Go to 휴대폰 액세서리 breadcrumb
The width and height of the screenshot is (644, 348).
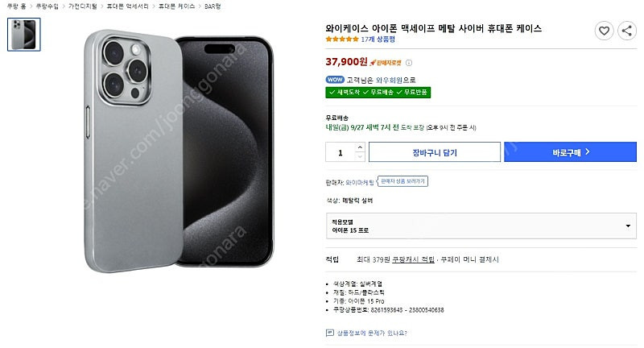click(x=125, y=6)
